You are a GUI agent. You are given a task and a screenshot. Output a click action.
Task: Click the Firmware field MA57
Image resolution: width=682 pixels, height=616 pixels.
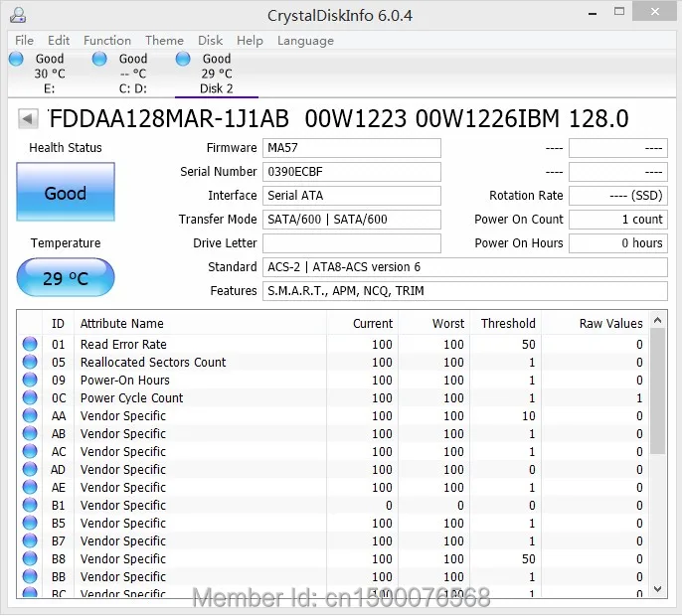click(x=352, y=148)
